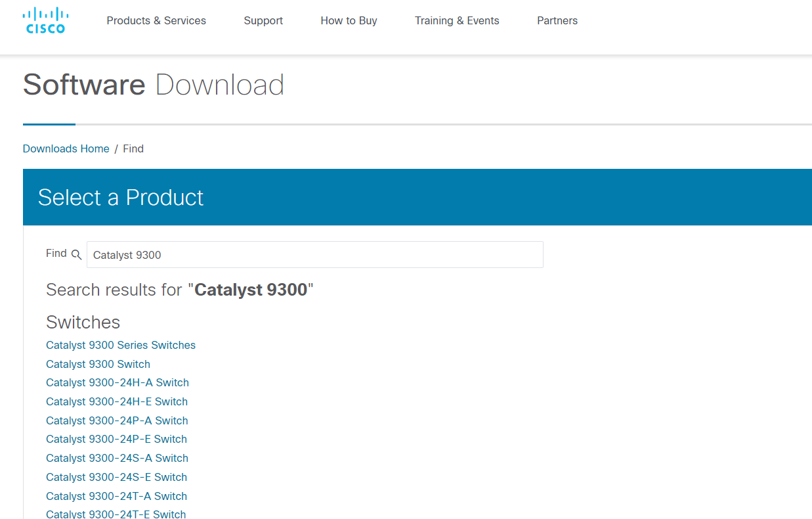Viewport: 812px width, 519px height.
Task: Select Catalyst 9300 Switch
Action: pyautogui.click(x=98, y=364)
